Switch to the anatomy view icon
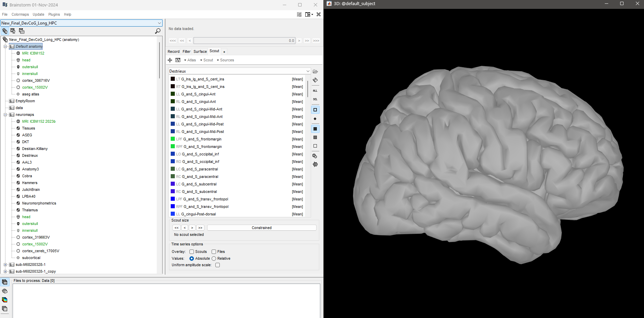644x318 pixels. (5, 31)
